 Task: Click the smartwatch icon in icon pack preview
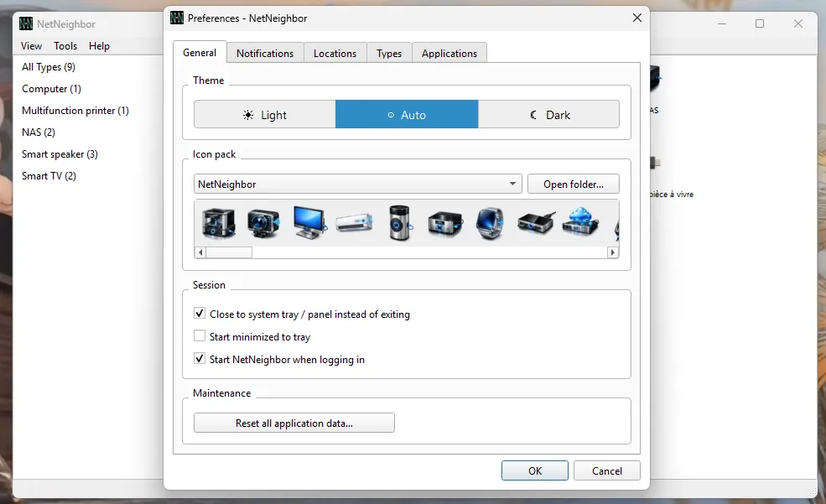click(x=490, y=223)
